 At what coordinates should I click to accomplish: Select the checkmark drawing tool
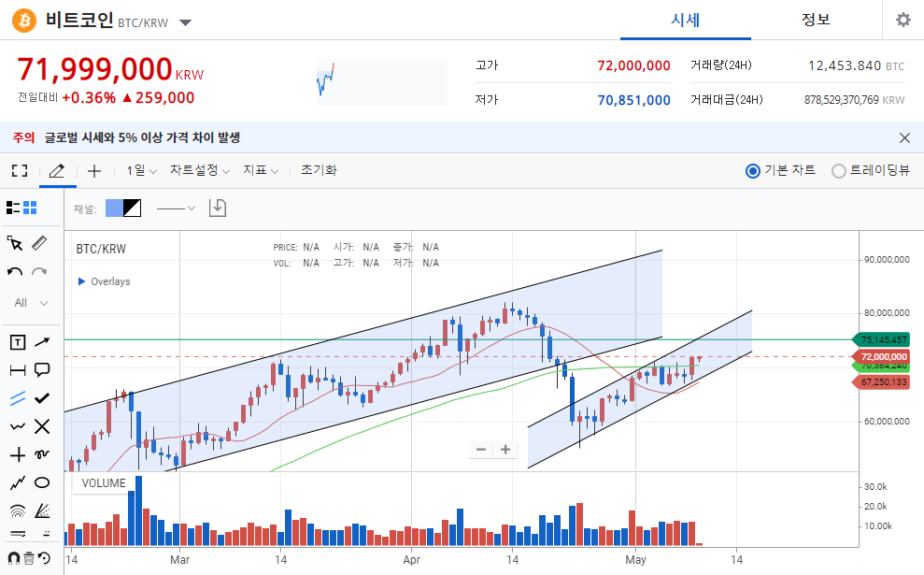(x=42, y=398)
